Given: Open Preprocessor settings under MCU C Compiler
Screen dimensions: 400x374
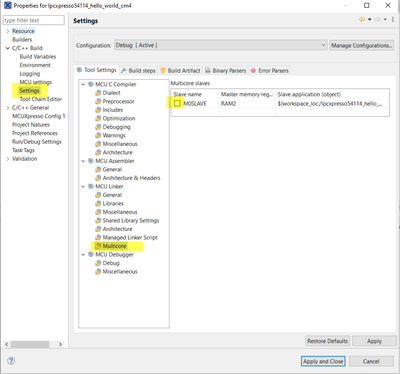Looking at the screenshot, I should pyautogui.click(x=118, y=101).
